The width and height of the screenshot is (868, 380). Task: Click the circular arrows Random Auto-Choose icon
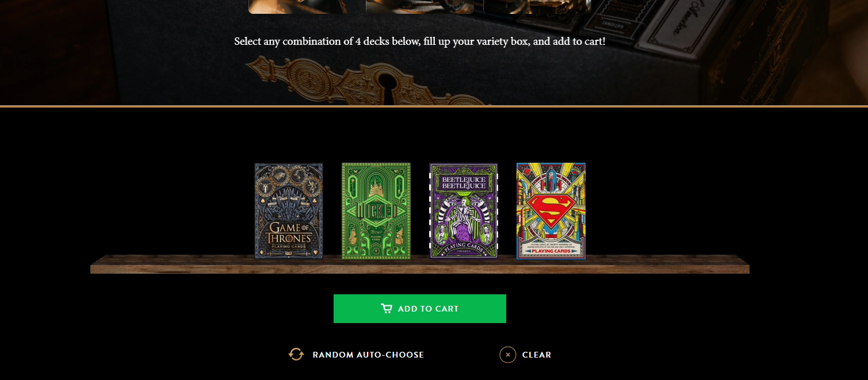pos(296,354)
